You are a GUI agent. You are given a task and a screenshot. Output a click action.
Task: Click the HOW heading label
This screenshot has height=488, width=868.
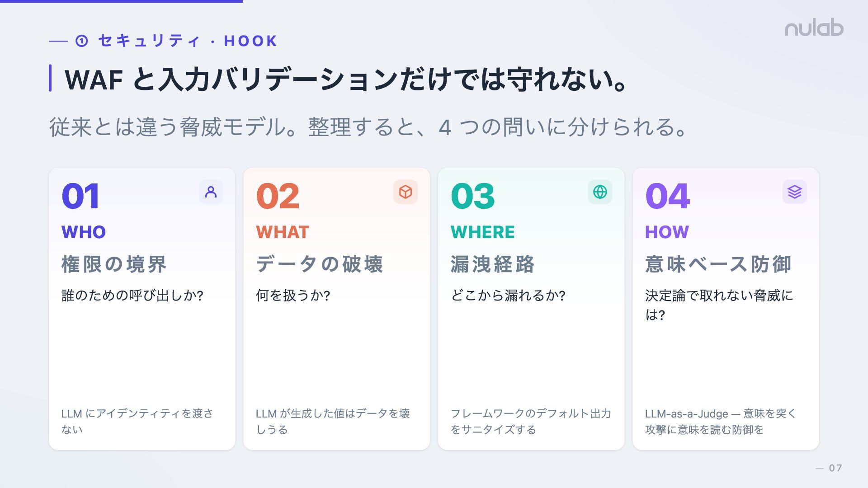click(667, 232)
